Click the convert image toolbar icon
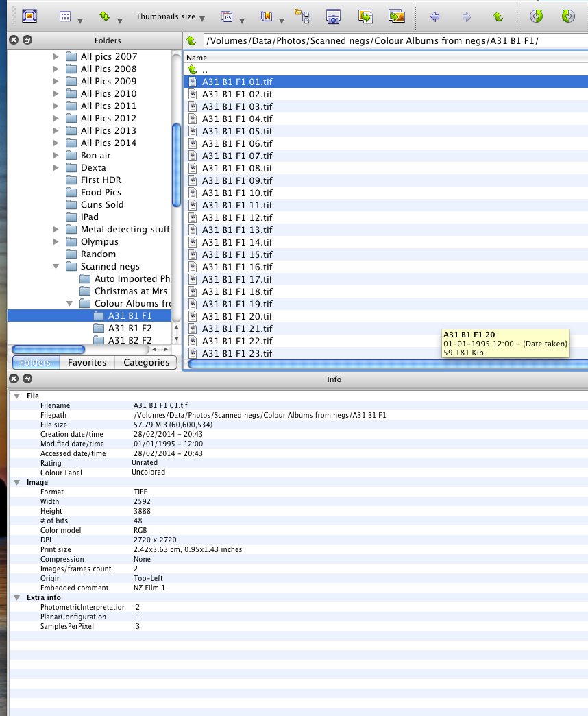This screenshot has width=588, height=716. (x=365, y=16)
